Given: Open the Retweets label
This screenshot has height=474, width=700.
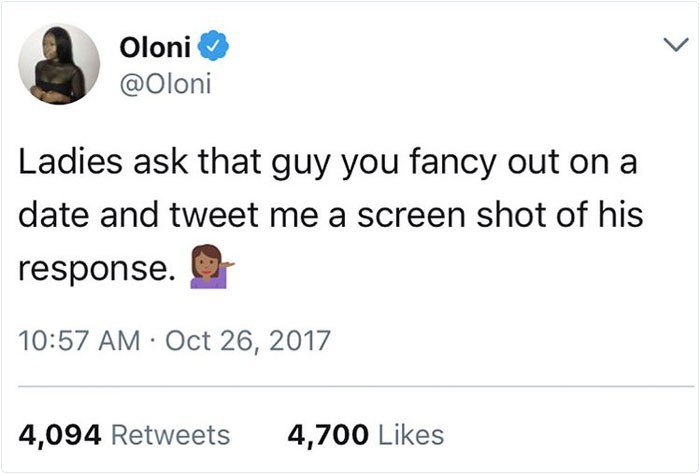Looking at the screenshot, I should coord(171,435).
